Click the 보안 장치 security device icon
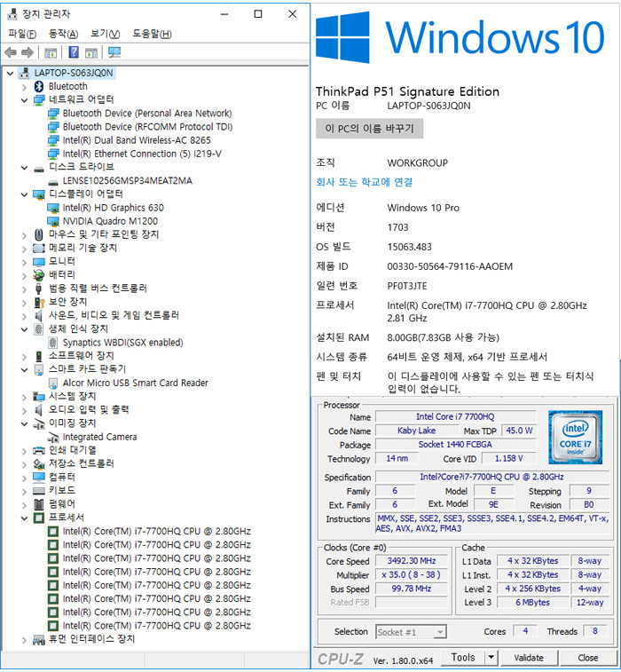The width and height of the screenshot is (621, 672). click(x=38, y=302)
